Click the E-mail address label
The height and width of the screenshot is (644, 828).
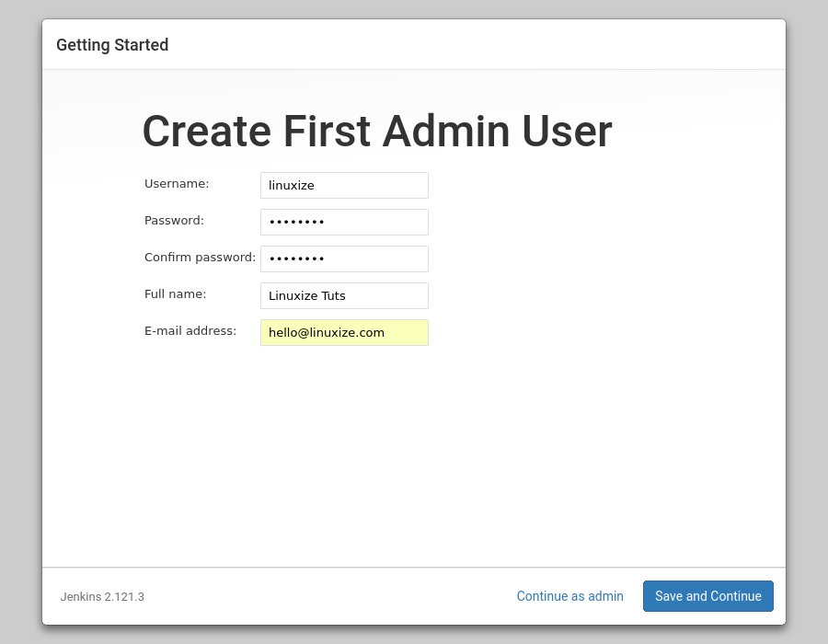(x=190, y=331)
